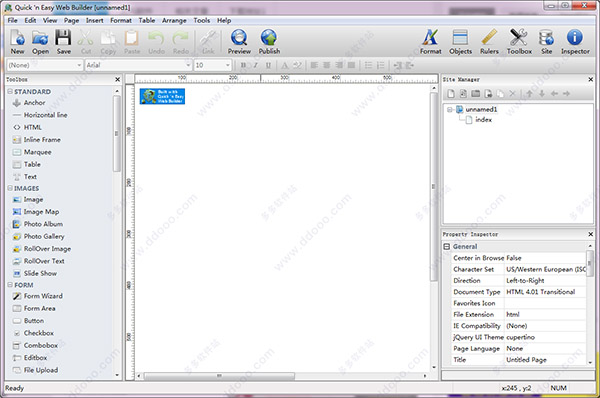600x398 pixels.
Task: Click the canvas horizontal scrollbar thumb
Action: click(x=219, y=376)
